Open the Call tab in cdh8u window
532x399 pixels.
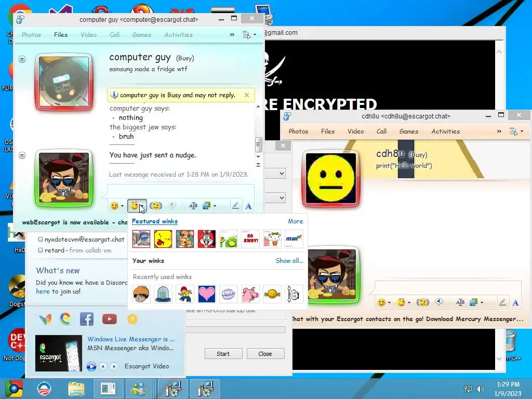[x=381, y=131]
